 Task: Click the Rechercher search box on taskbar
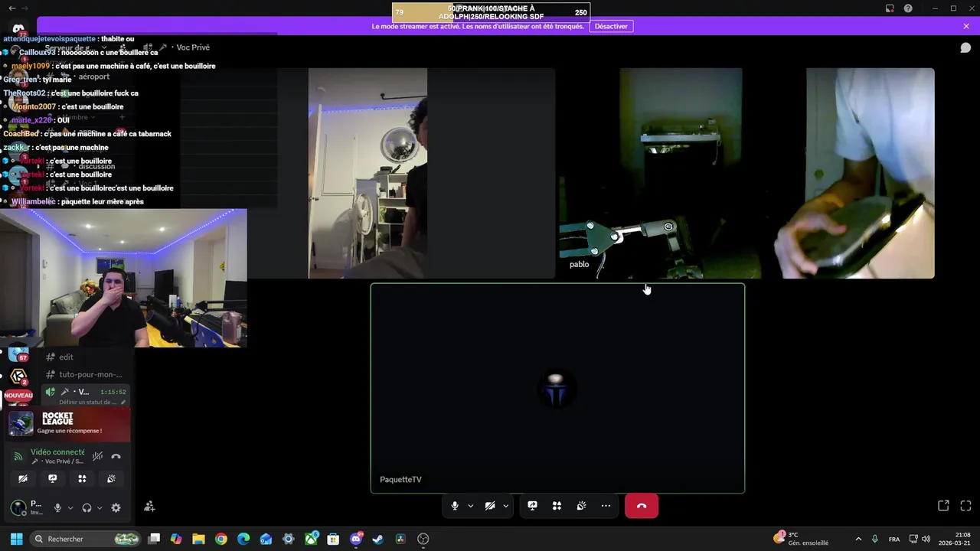coord(87,539)
